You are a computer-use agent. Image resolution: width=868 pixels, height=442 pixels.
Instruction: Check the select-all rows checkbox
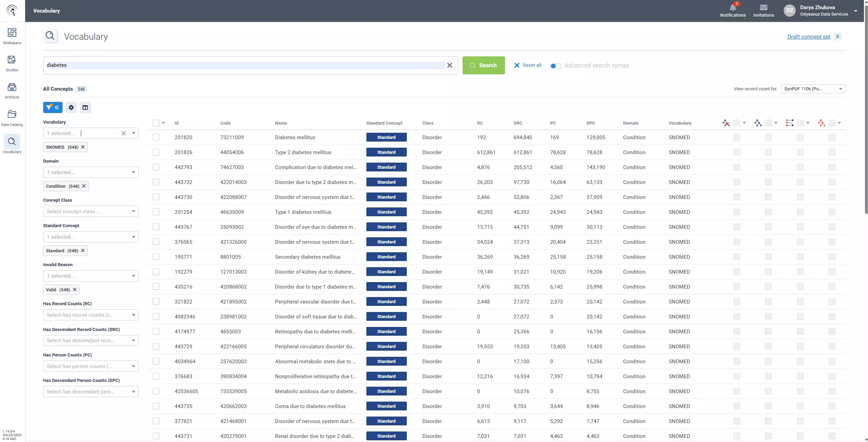click(x=156, y=123)
